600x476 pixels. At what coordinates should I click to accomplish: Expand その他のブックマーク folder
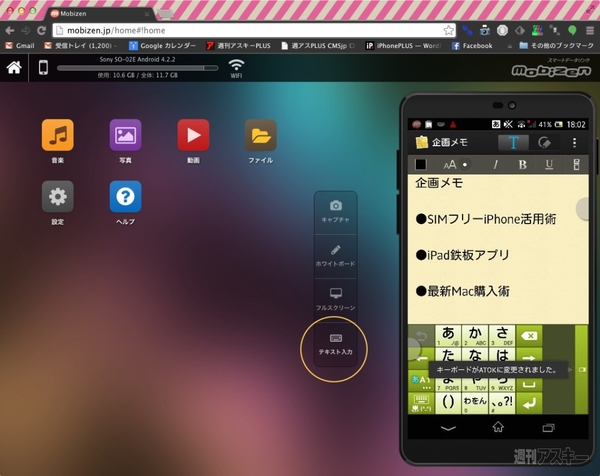(x=557, y=46)
